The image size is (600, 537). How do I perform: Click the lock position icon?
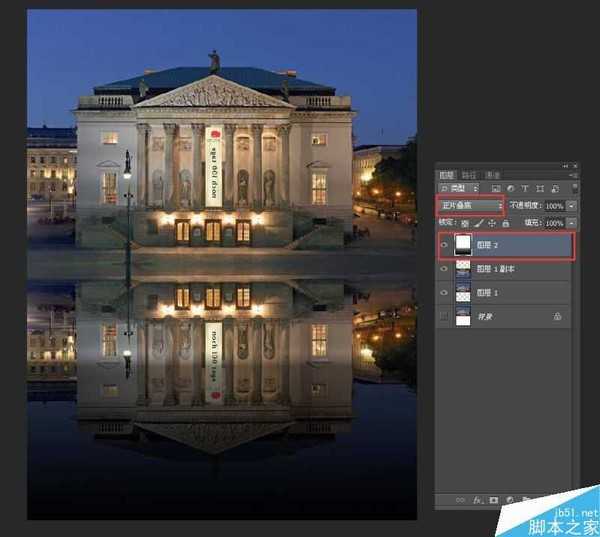(x=491, y=222)
